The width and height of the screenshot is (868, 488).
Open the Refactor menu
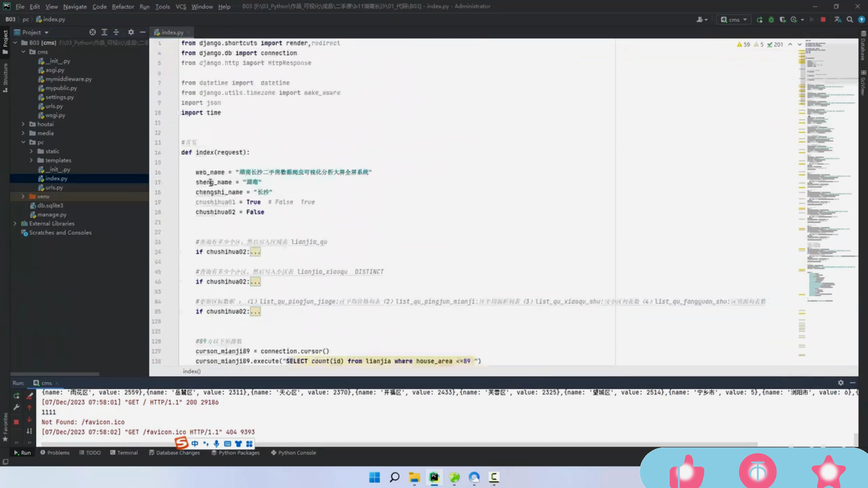(x=123, y=6)
